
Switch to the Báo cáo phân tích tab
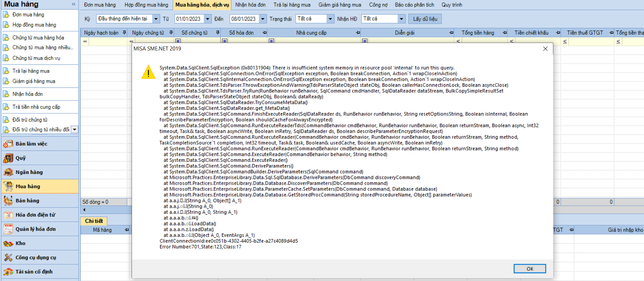coord(415,5)
